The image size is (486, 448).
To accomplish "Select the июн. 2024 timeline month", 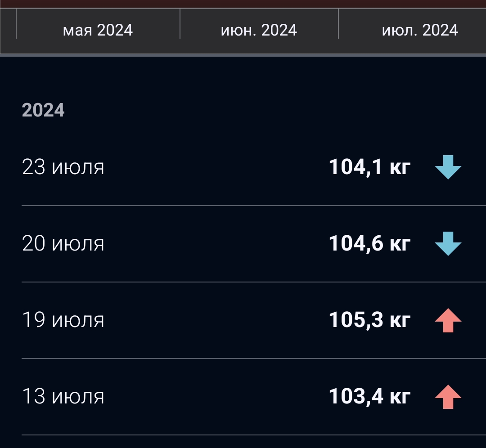I will point(259,30).
